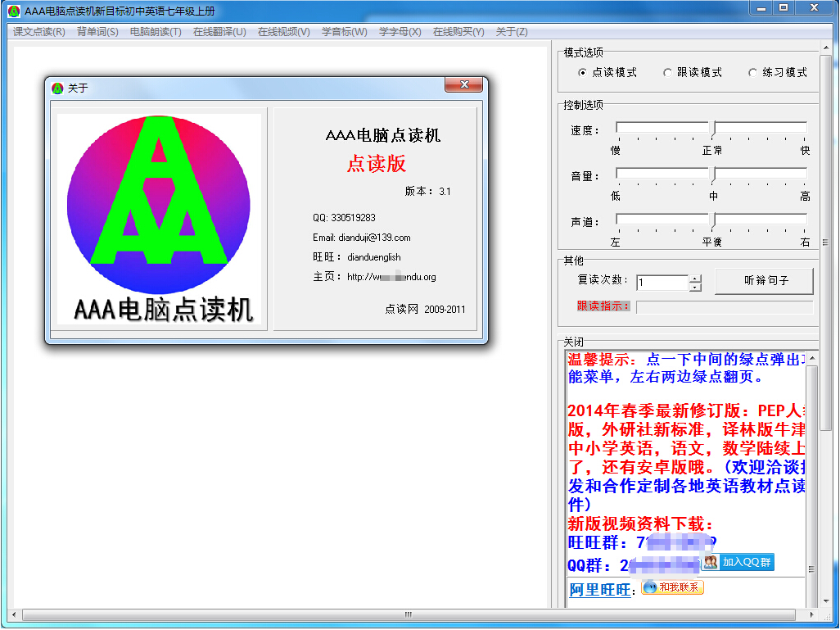Click the QQ: 330519283 text

click(344, 218)
